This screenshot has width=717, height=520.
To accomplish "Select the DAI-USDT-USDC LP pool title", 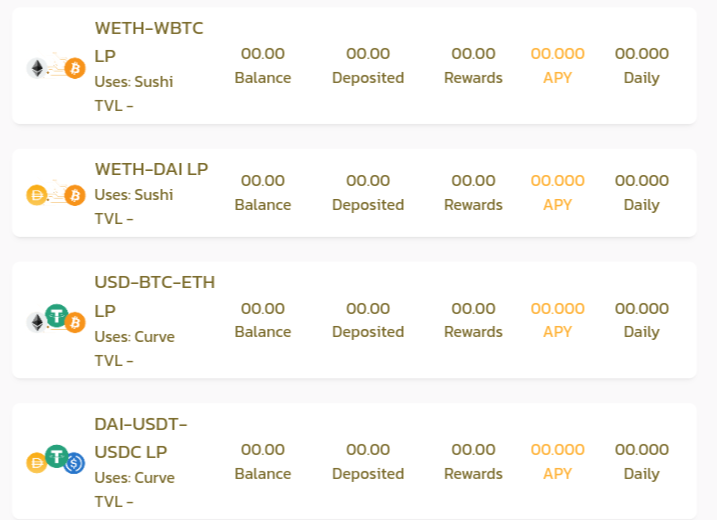I will (x=141, y=438).
